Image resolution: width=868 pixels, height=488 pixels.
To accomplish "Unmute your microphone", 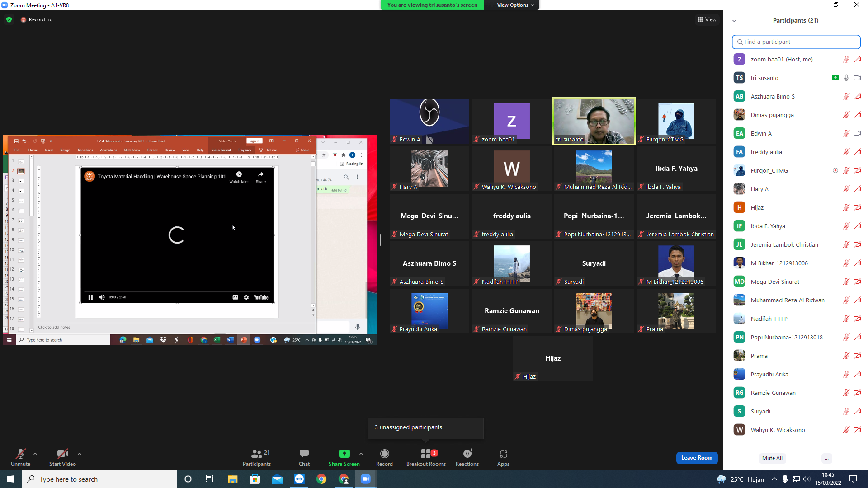I will [x=20, y=457].
